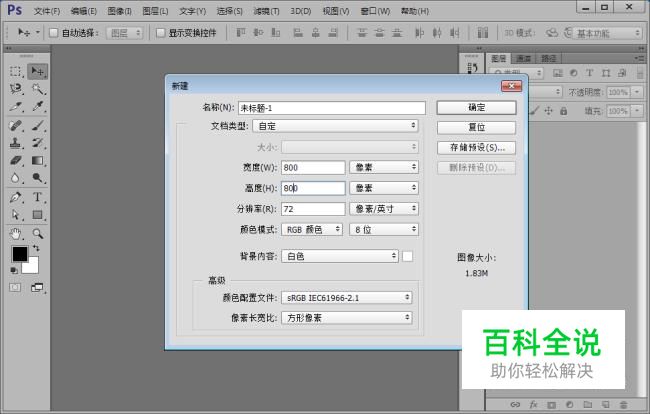Click the layer lock icon

tap(563, 111)
